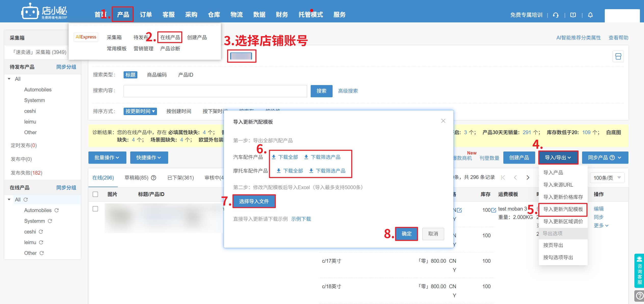644x304 pixels.
Task: Refresh the Automobiles online product group
Action: point(57,210)
